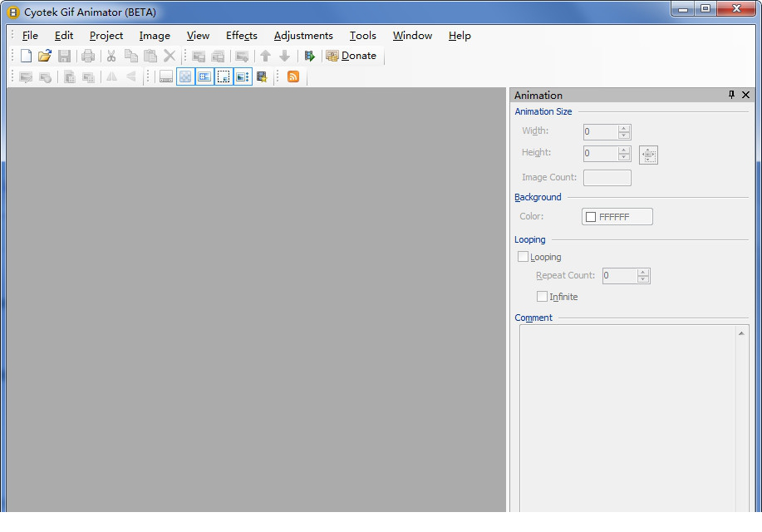Click the Repeat Count input field
The height and width of the screenshot is (532, 762).
[620, 276]
